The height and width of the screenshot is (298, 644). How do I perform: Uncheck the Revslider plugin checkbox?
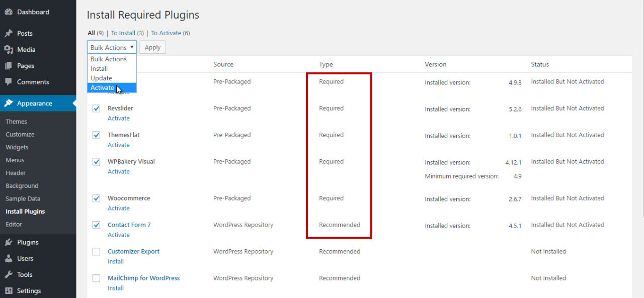[x=96, y=109]
